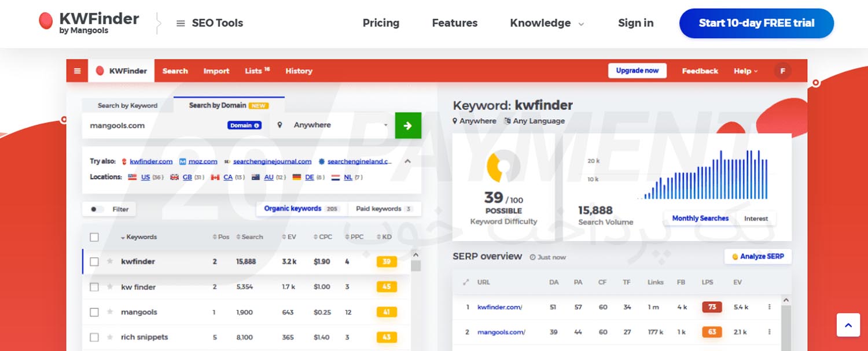Click the KD 39 yellow badge
This screenshot has height=351, width=868.
coord(387,261)
